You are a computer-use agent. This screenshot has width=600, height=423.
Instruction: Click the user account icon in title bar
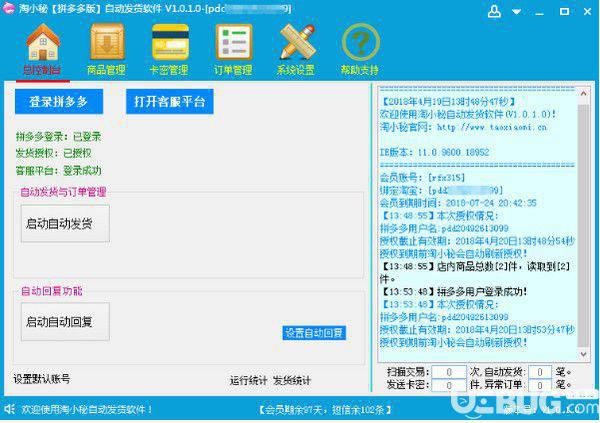tap(494, 11)
